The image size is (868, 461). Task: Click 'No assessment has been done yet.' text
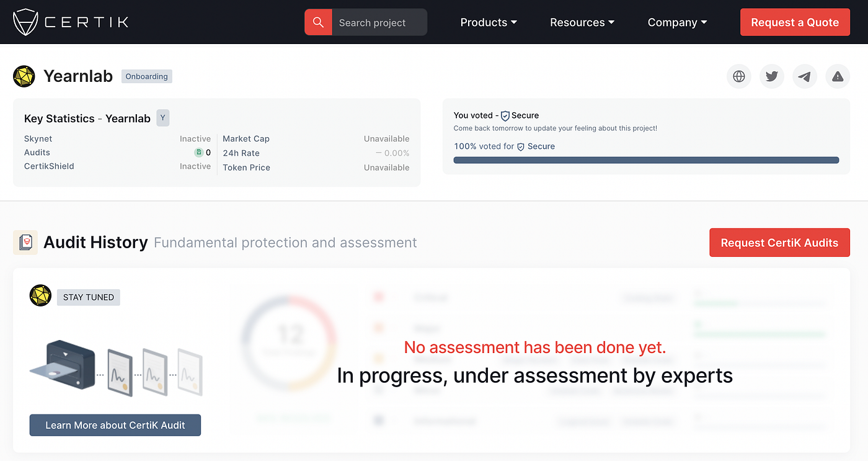[x=535, y=347]
